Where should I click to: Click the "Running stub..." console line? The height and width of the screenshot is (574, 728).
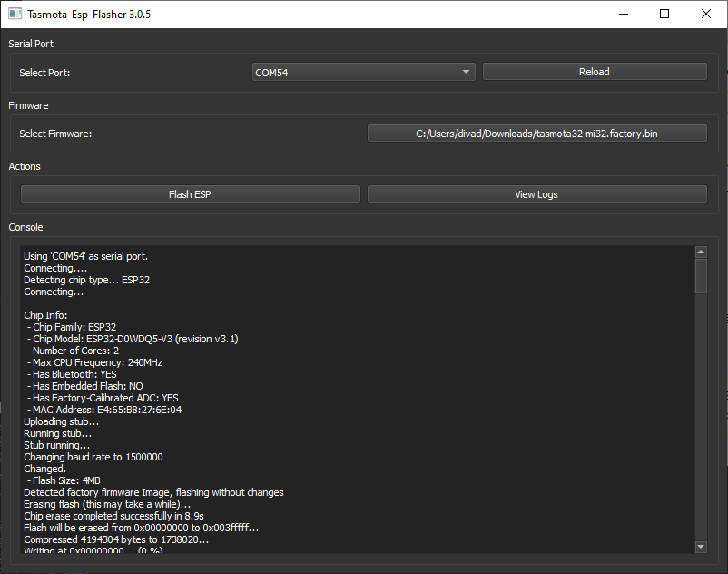(57, 434)
